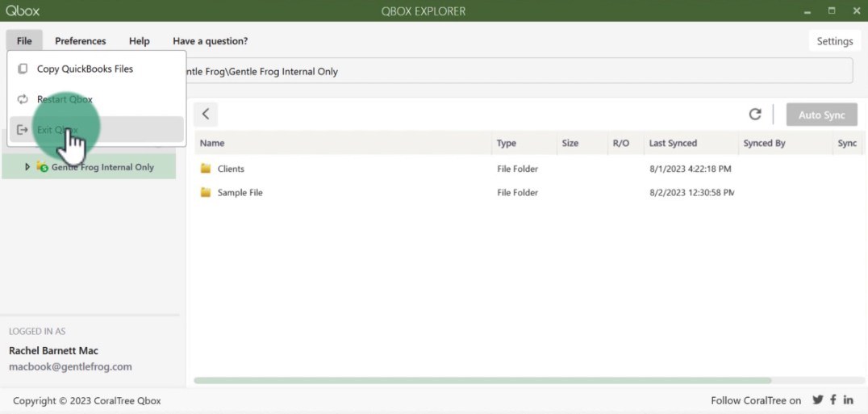Refresh the file list
The image size is (868, 414).
pos(755,114)
